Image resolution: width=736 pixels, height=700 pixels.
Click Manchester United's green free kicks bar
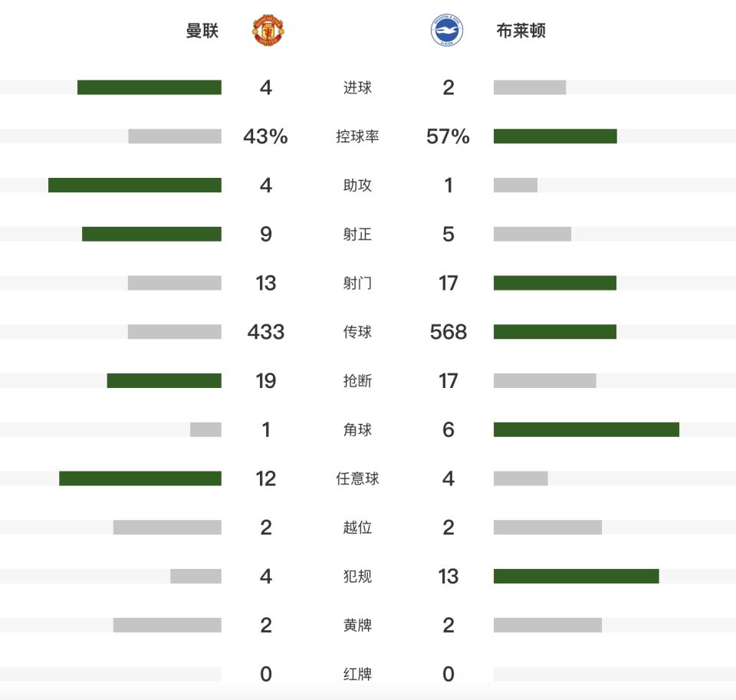click(140, 478)
